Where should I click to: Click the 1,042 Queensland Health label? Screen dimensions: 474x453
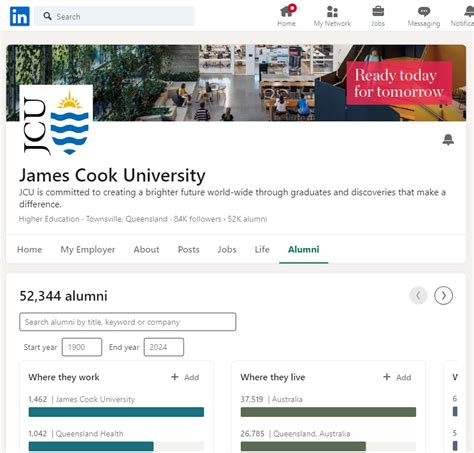coord(76,433)
